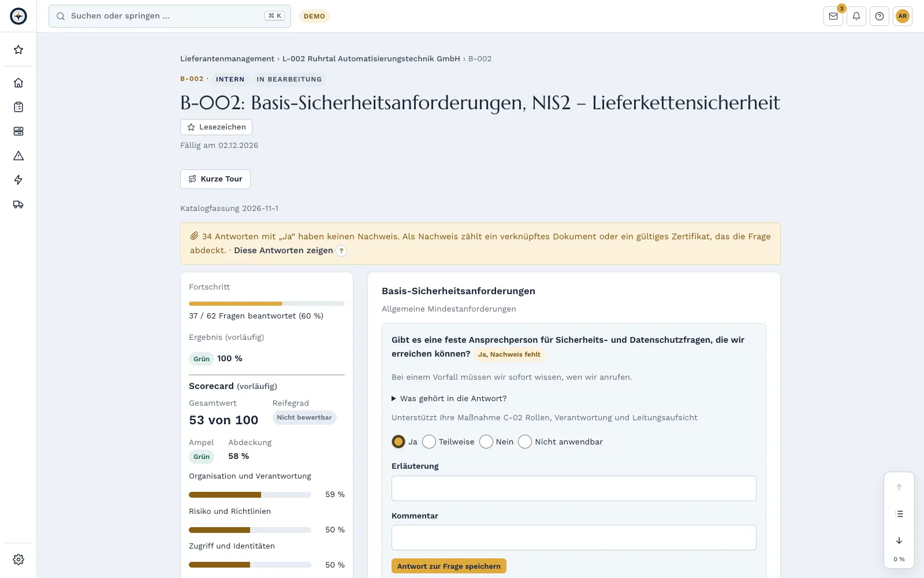The image size is (924, 578).
Task: Click Antwort zur Frage speichern
Action: pyautogui.click(x=449, y=566)
